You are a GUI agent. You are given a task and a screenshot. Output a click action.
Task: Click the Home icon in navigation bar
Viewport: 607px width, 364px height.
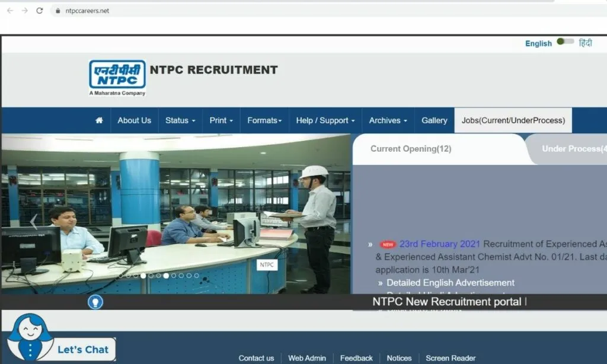point(99,120)
